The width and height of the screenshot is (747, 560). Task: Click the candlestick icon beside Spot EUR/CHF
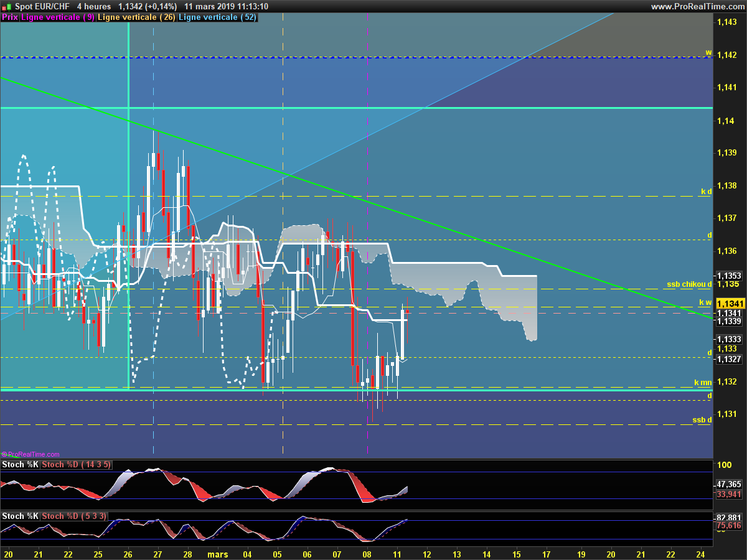[x=6, y=6]
